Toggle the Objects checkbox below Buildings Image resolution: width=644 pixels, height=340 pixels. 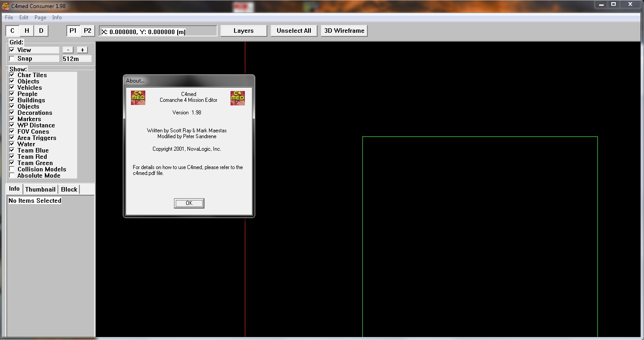coord(12,106)
